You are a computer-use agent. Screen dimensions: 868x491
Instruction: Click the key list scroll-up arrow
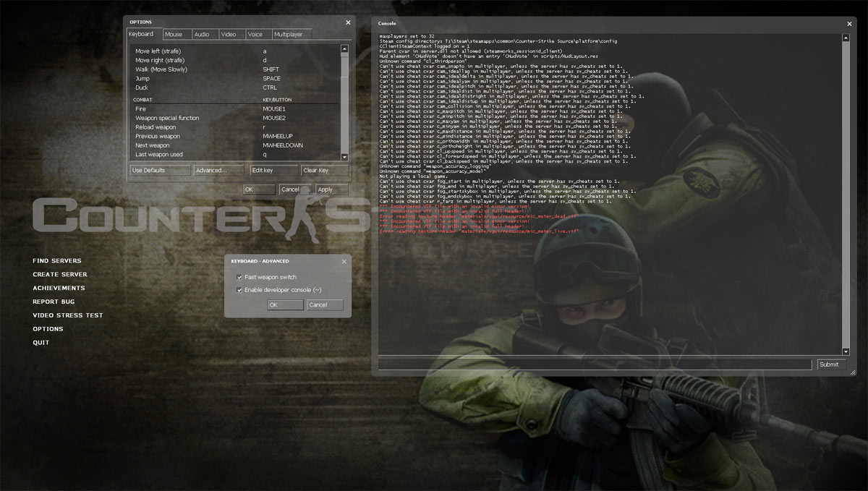tap(344, 49)
